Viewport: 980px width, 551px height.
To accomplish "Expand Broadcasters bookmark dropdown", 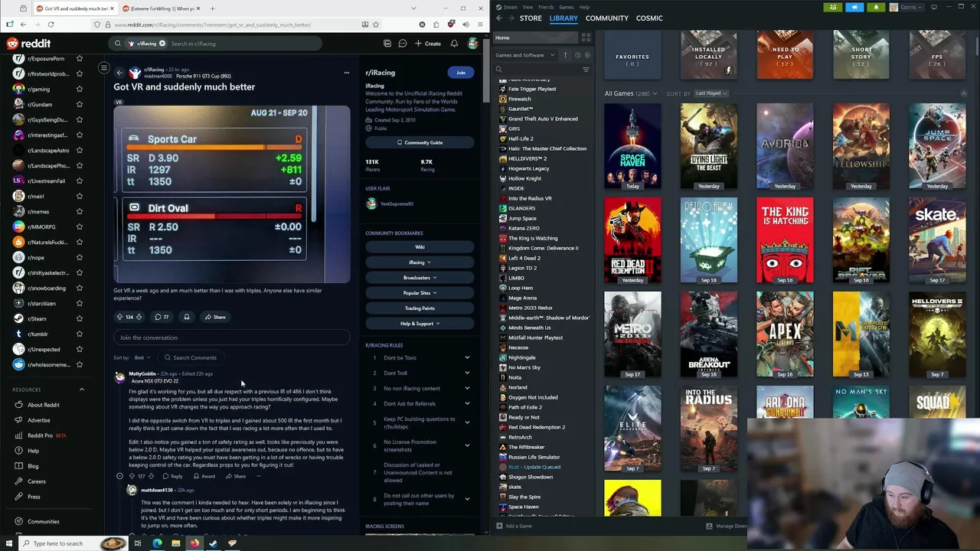I will [420, 278].
